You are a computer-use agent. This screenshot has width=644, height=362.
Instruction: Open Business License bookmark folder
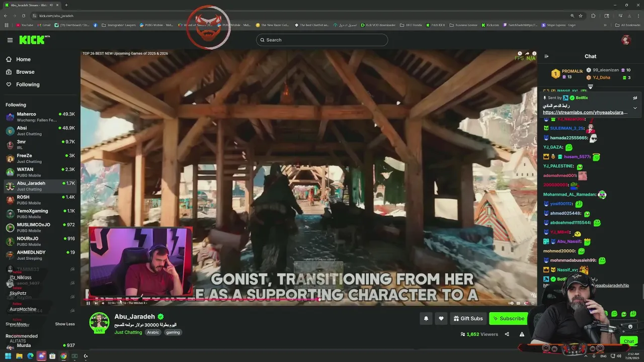(463, 25)
